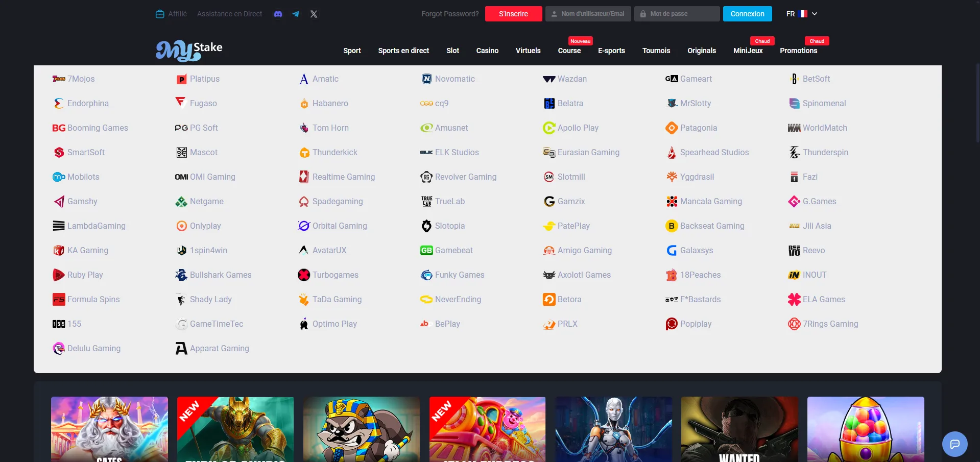Viewport: 980px width, 462px height.
Task: Click the Forgot Password? link
Action: (x=450, y=14)
